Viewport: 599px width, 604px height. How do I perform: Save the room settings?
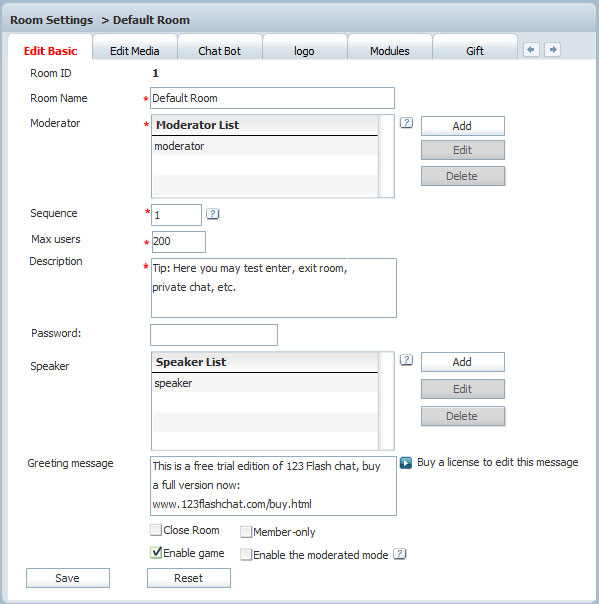pos(68,578)
